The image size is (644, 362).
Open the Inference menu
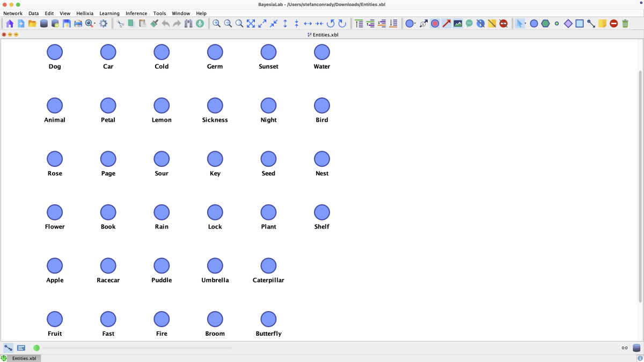136,13
